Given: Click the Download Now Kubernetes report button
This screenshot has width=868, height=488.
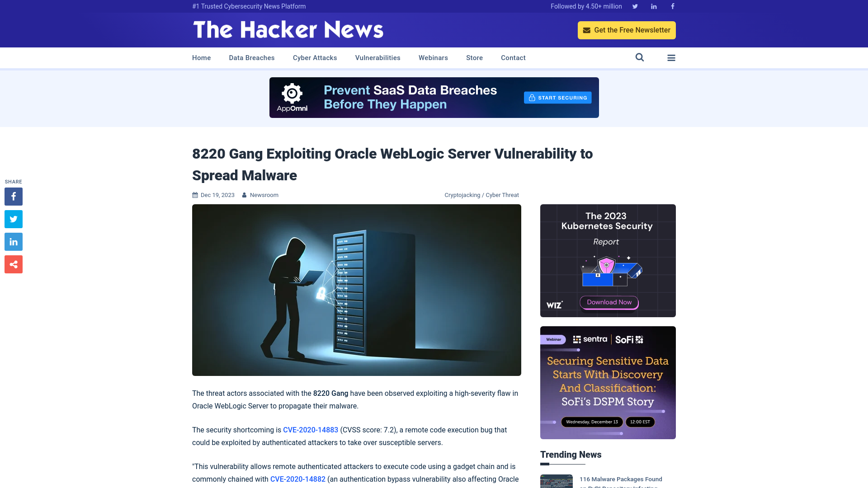Looking at the screenshot, I should click(609, 302).
